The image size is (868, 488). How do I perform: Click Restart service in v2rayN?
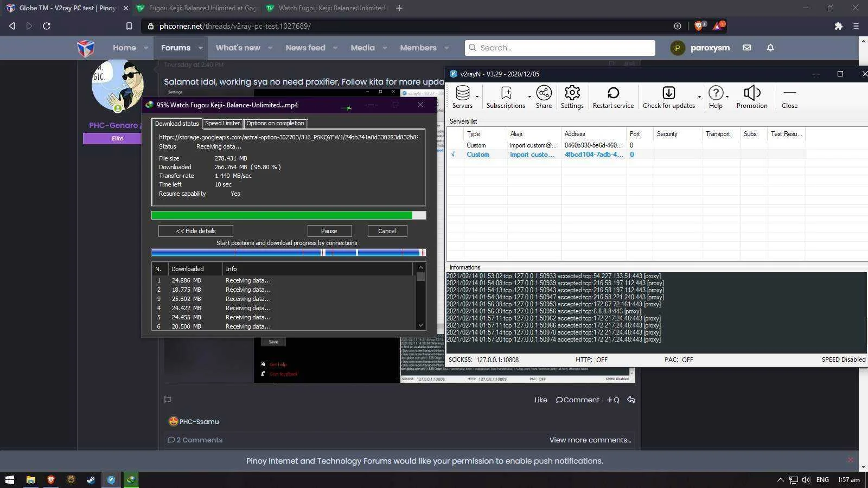tap(613, 98)
